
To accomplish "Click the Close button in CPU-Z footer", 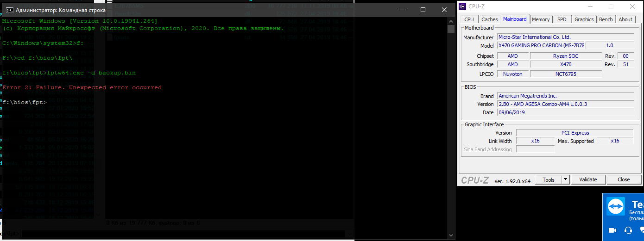I will (x=624, y=179).
